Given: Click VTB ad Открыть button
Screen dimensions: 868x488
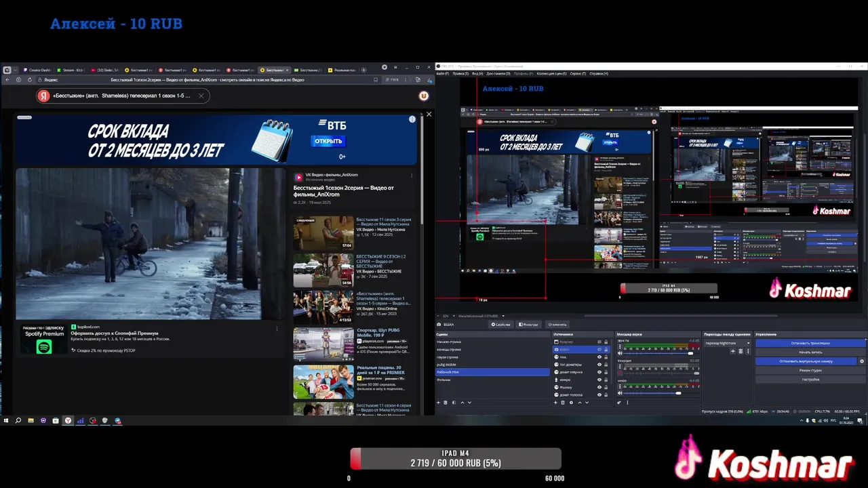Looking at the screenshot, I should (328, 141).
